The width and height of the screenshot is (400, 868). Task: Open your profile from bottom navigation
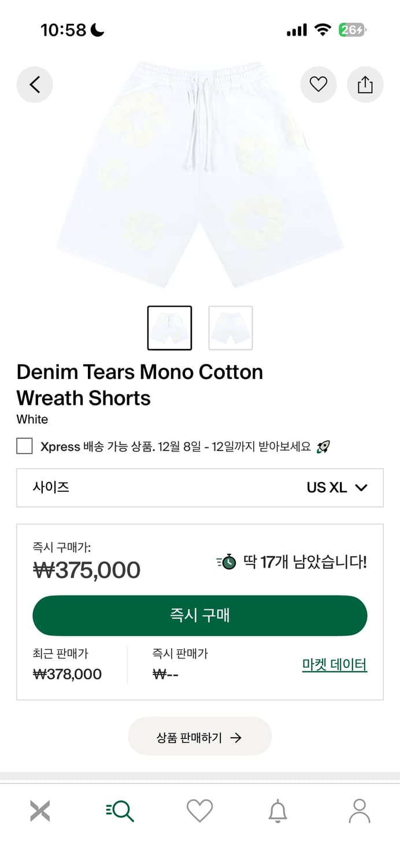360,810
